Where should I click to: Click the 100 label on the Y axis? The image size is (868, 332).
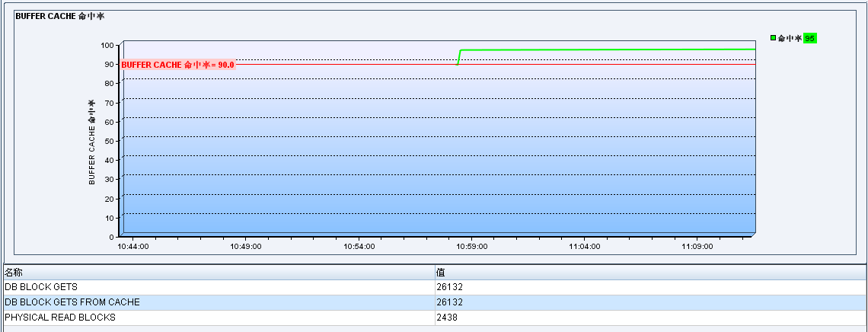coord(107,45)
